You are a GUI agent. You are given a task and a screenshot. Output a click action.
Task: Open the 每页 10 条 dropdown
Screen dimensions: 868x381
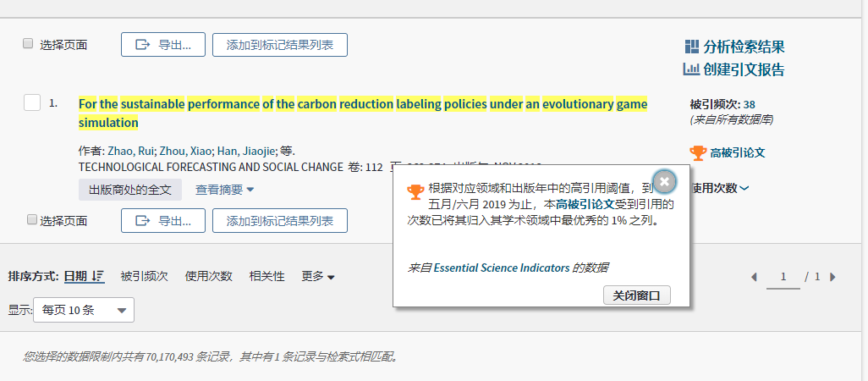pyautogui.click(x=83, y=311)
